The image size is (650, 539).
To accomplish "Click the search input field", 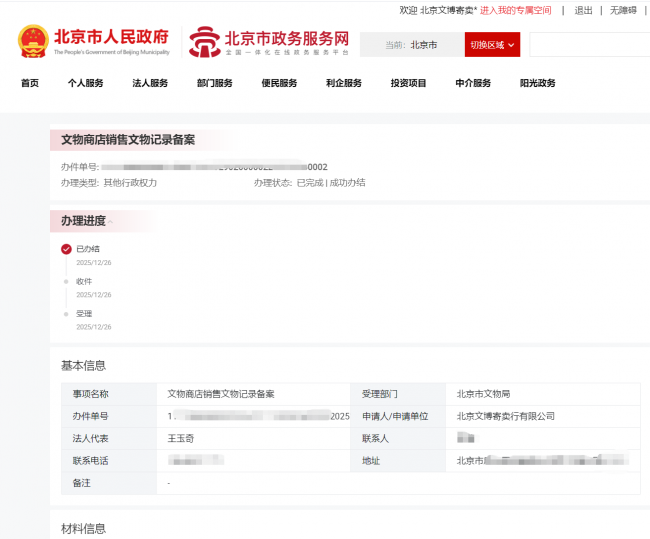I will pyautogui.click(x=589, y=45).
